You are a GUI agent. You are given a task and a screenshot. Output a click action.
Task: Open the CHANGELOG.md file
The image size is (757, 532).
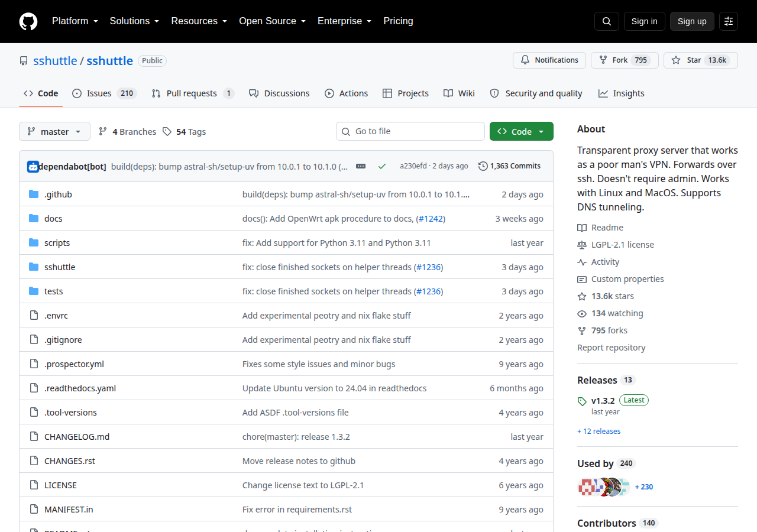[x=77, y=437]
